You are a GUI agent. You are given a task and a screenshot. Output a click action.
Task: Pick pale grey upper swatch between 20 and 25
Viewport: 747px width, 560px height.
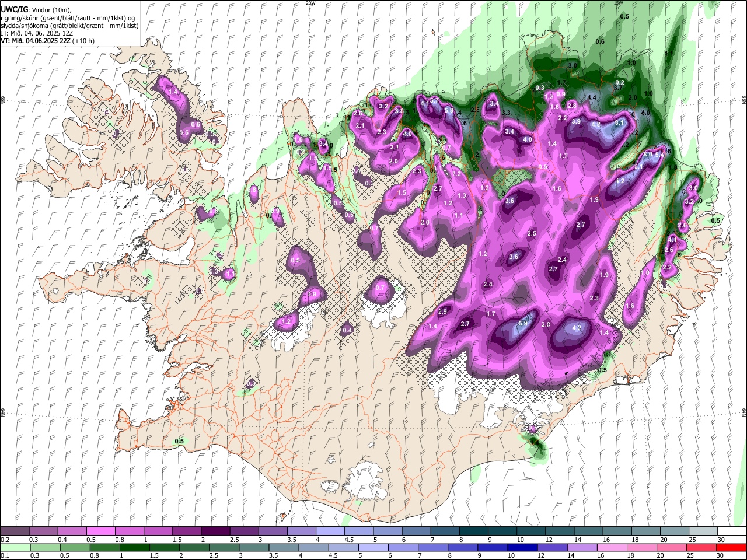pos(675,531)
